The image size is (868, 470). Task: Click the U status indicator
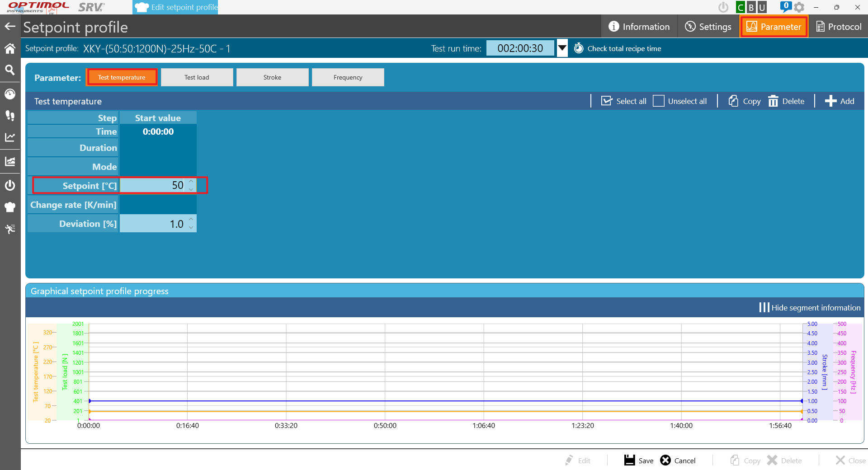(x=762, y=7)
